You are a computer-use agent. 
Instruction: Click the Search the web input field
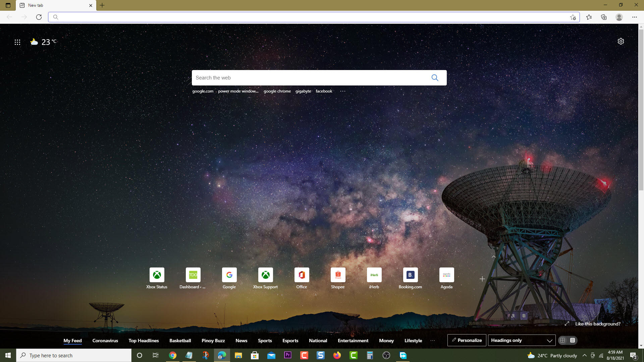(309, 78)
